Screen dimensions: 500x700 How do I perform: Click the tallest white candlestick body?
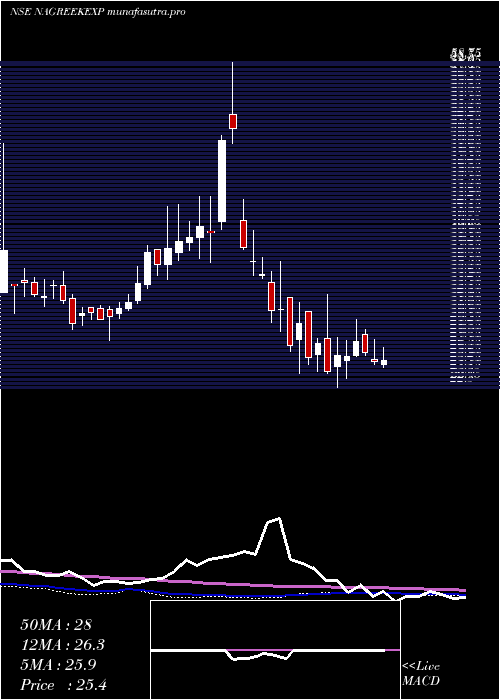coord(222,181)
